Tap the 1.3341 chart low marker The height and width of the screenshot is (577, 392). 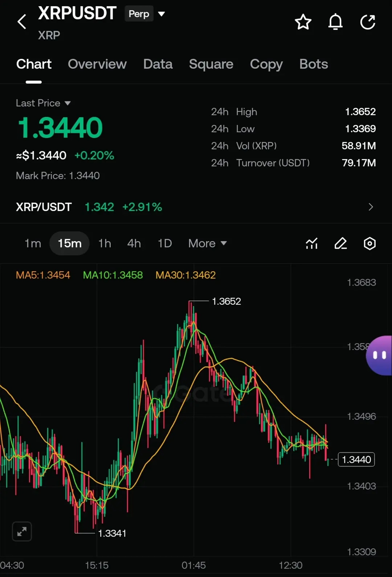(112, 533)
